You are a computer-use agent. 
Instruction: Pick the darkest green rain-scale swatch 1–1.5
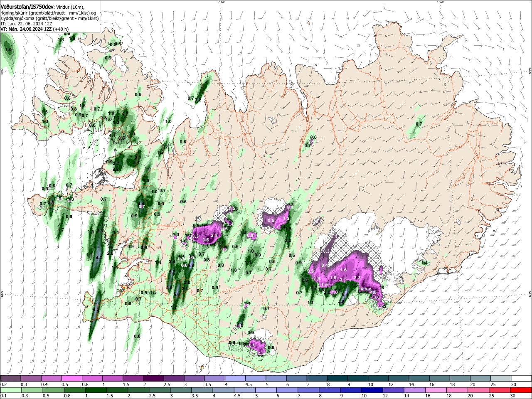96,390
